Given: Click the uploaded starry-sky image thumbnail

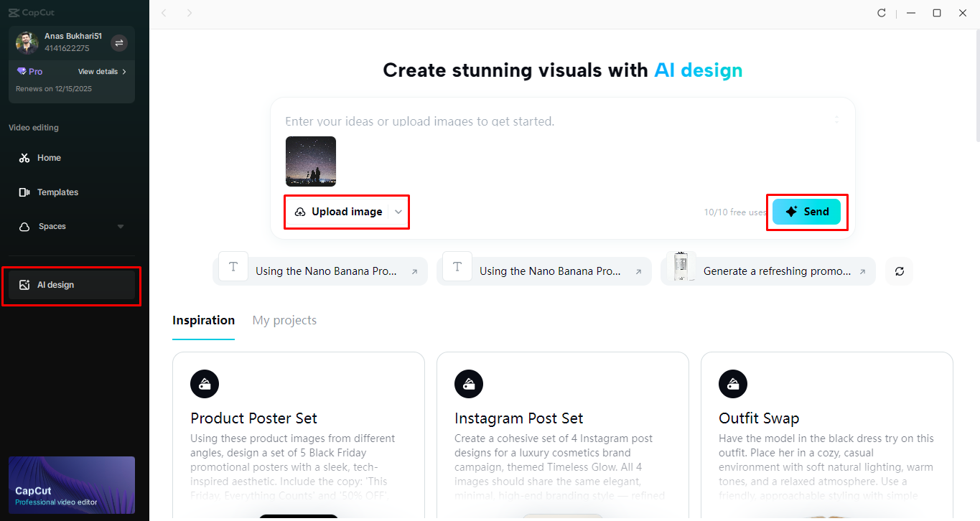Looking at the screenshot, I should coord(311,161).
